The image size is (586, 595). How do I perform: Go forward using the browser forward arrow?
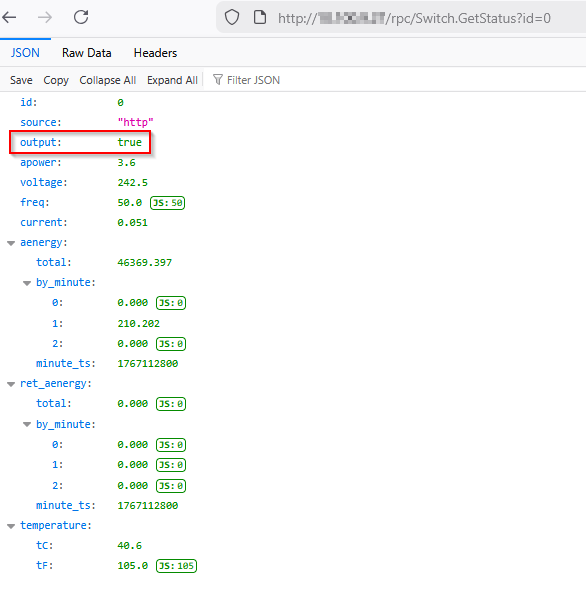pyautogui.click(x=45, y=17)
